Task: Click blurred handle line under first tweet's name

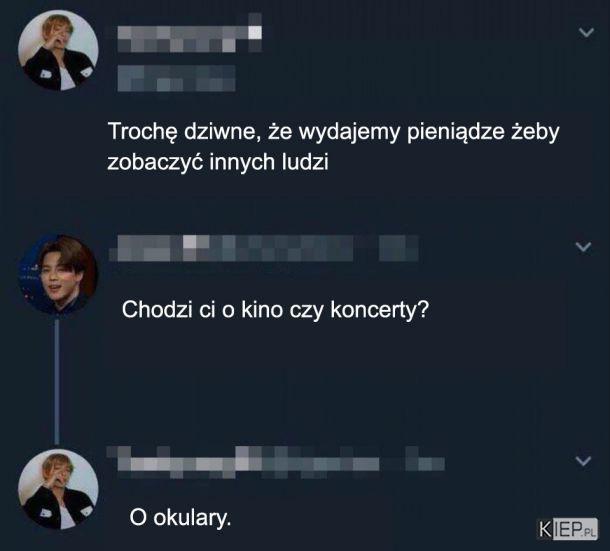Action: [x=176, y=78]
